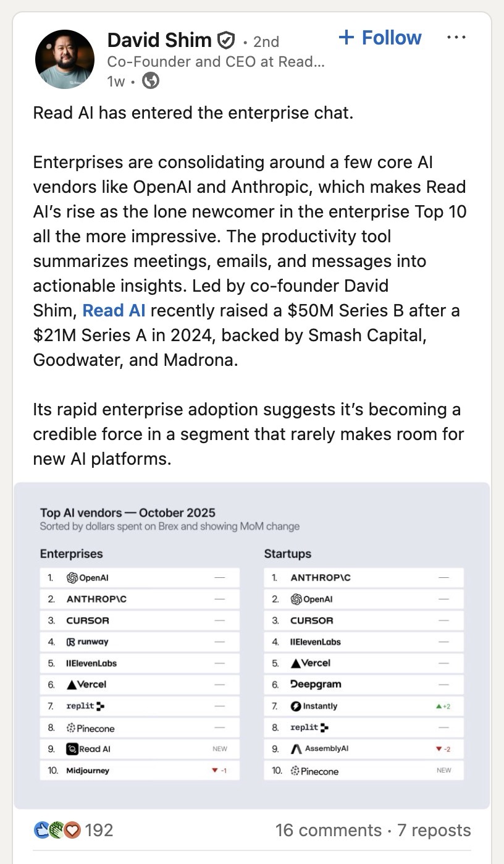This screenshot has width=504, height=864.
Task: Click the OpenAI logo in the Enterprises list
Action: tap(72, 577)
